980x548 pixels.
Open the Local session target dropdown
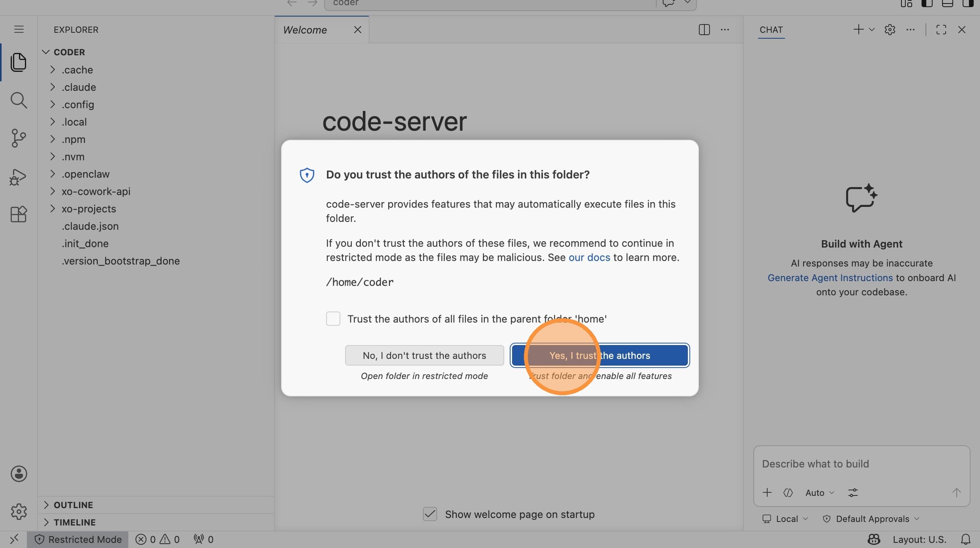[785, 518]
